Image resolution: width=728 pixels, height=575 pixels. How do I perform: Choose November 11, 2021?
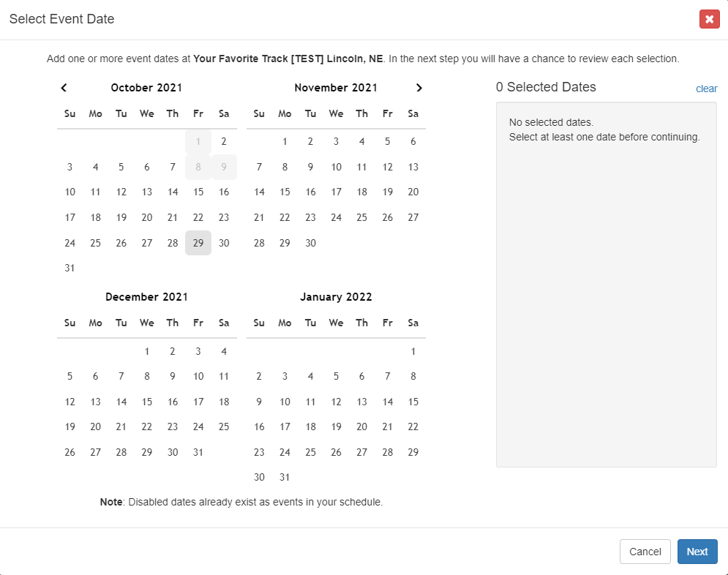(361, 167)
